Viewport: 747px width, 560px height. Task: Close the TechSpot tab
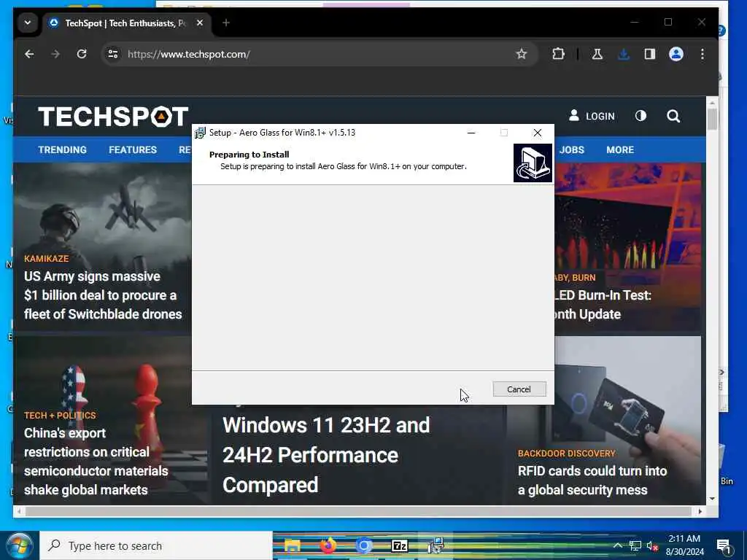point(200,23)
